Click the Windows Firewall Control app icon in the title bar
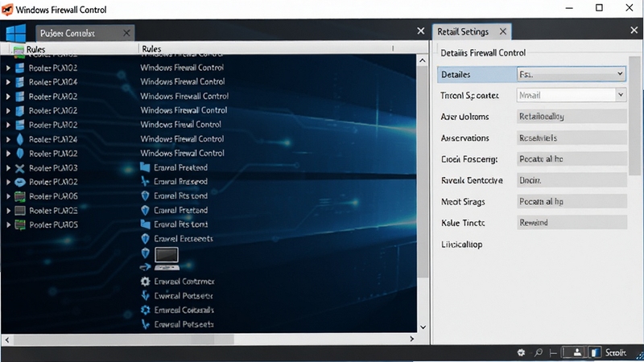Image resolution: width=644 pixels, height=362 pixels. (7, 9)
